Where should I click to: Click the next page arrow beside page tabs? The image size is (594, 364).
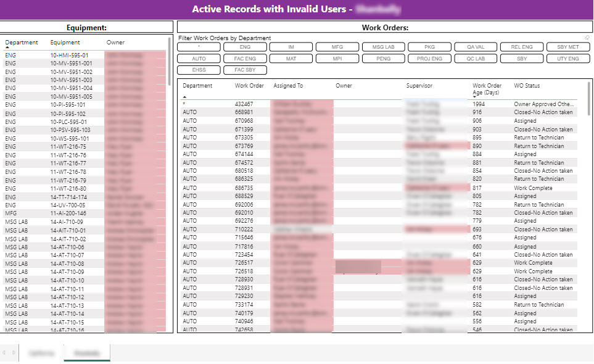pos(13,353)
